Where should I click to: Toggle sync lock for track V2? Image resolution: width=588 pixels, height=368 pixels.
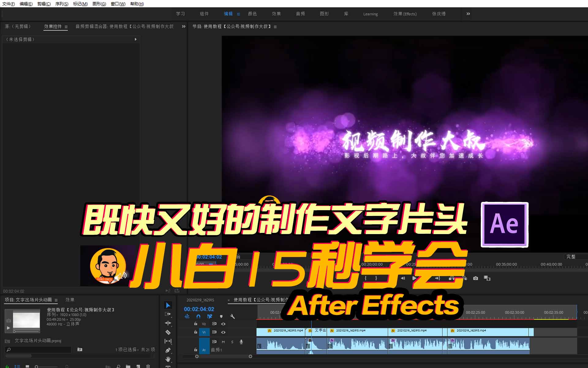tap(214, 324)
